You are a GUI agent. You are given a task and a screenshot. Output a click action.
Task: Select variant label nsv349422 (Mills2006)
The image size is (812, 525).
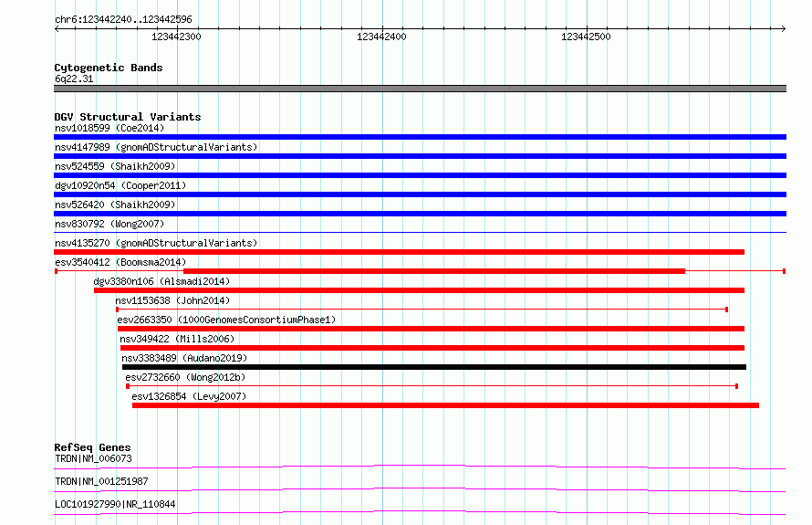(177, 339)
